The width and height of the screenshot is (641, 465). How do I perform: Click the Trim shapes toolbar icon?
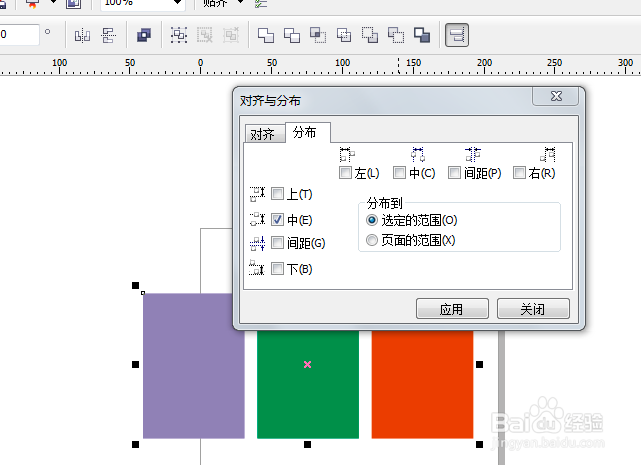[292, 35]
